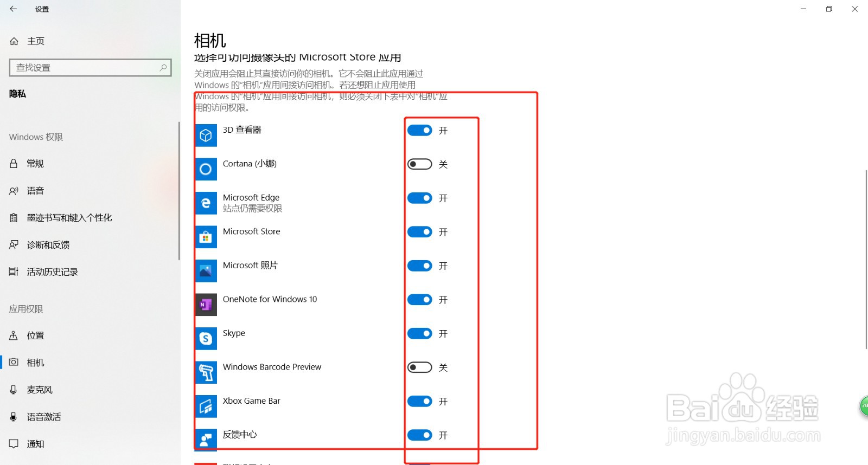This screenshot has width=868, height=465.
Task: Enable camera access for Cortana (小娜)
Action: [x=420, y=164]
